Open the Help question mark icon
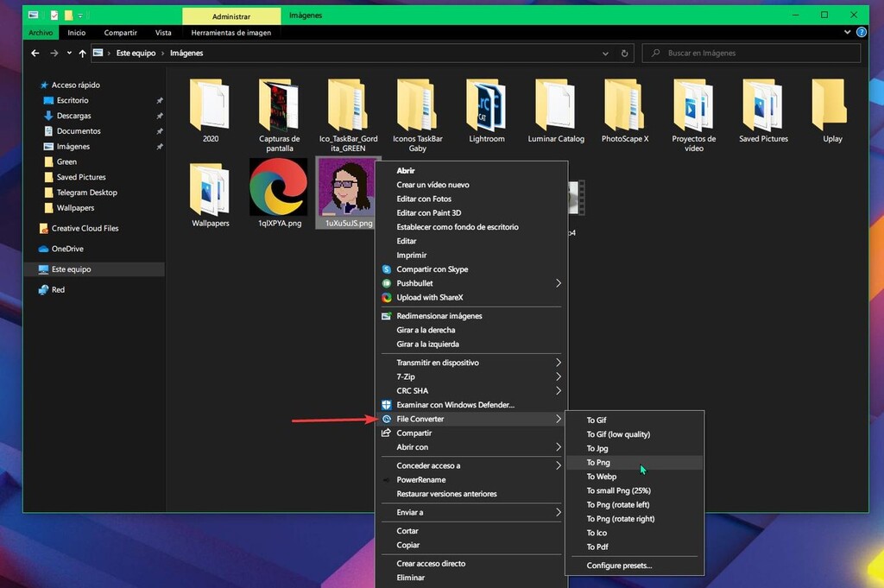This screenshot has height=588, width=884. pyautogui.click(x=861, y=33)
